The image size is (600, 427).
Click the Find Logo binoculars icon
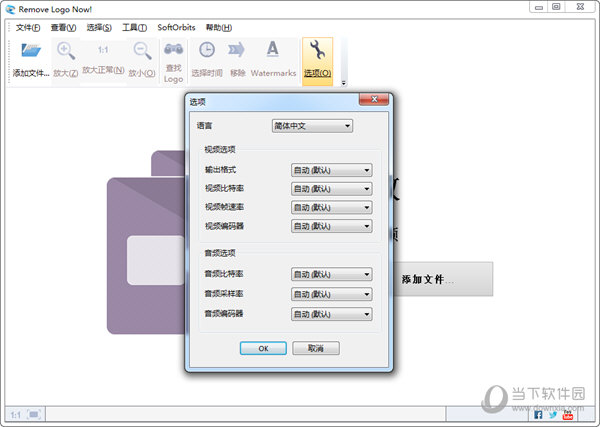pos(173,49)
